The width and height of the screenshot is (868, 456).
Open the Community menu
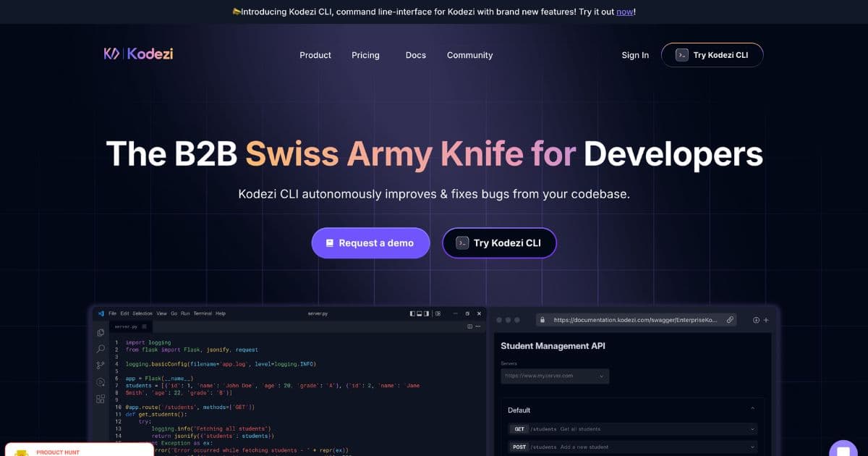point(469,55)
